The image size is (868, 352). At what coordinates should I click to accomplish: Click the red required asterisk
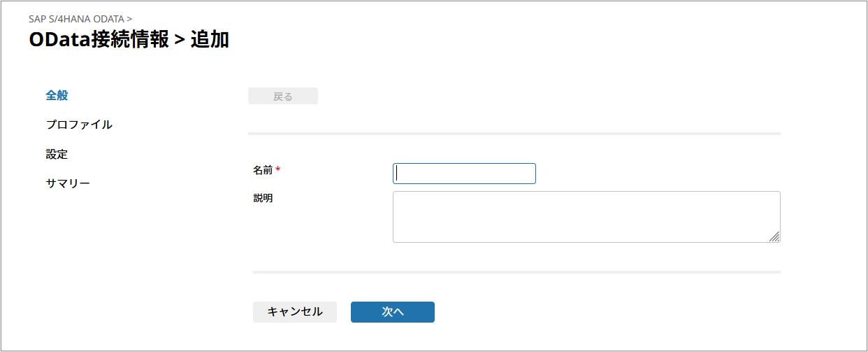278,170
